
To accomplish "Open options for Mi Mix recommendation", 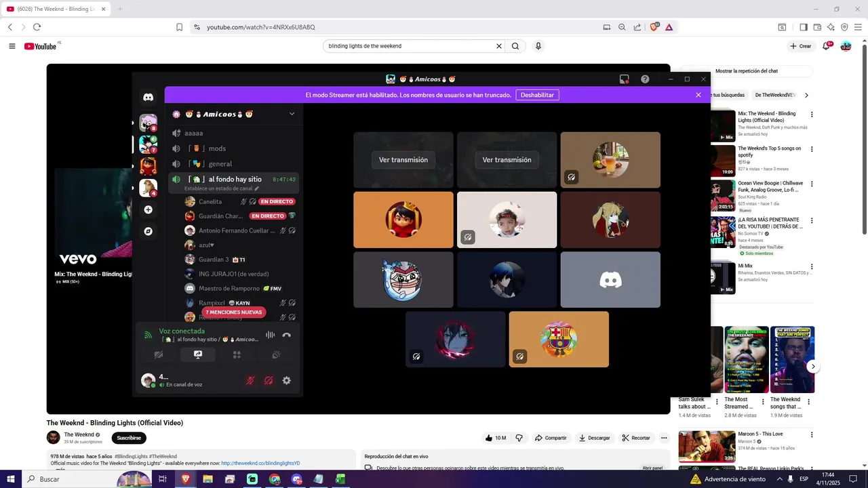I will point(812,267).
